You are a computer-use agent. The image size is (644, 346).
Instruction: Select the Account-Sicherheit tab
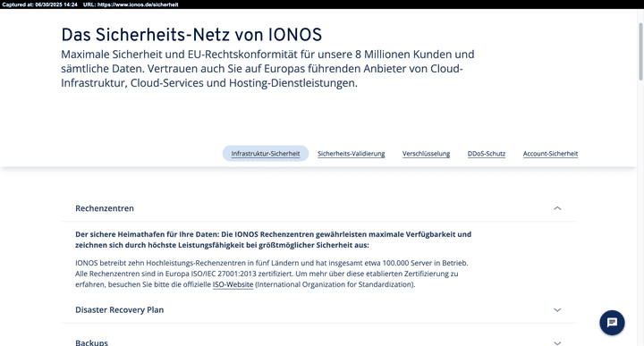(550, 154)
